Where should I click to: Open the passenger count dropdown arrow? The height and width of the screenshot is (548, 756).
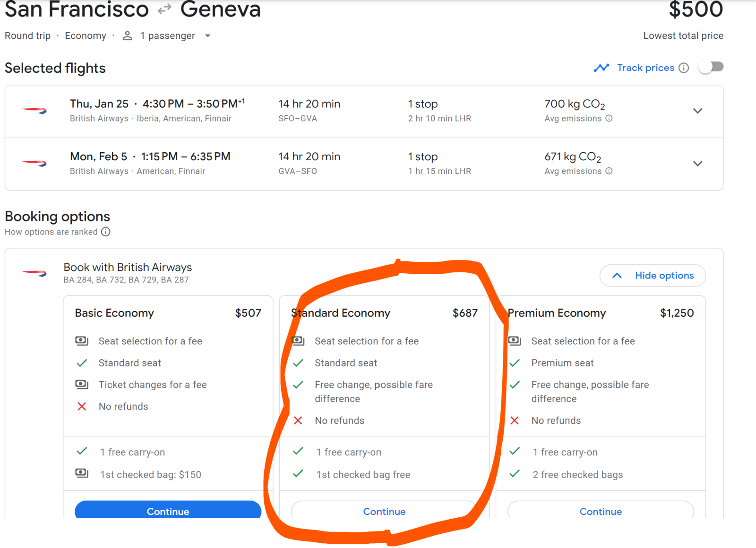[207, 36]
